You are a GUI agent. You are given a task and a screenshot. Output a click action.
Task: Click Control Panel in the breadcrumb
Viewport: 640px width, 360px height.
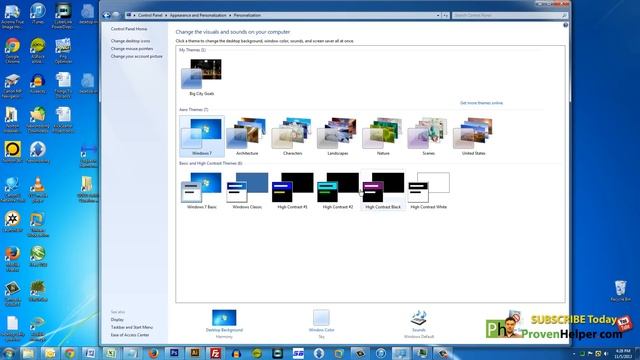click(x=150, y=15)
